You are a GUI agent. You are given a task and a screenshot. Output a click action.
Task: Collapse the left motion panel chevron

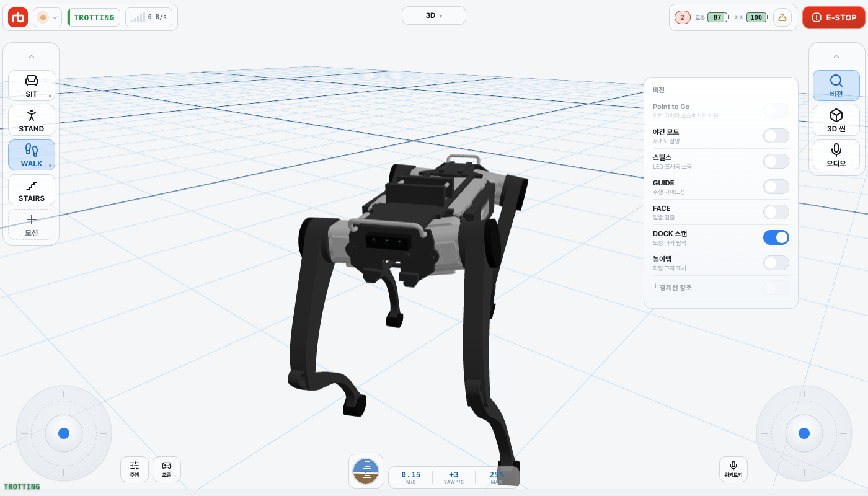32,56
